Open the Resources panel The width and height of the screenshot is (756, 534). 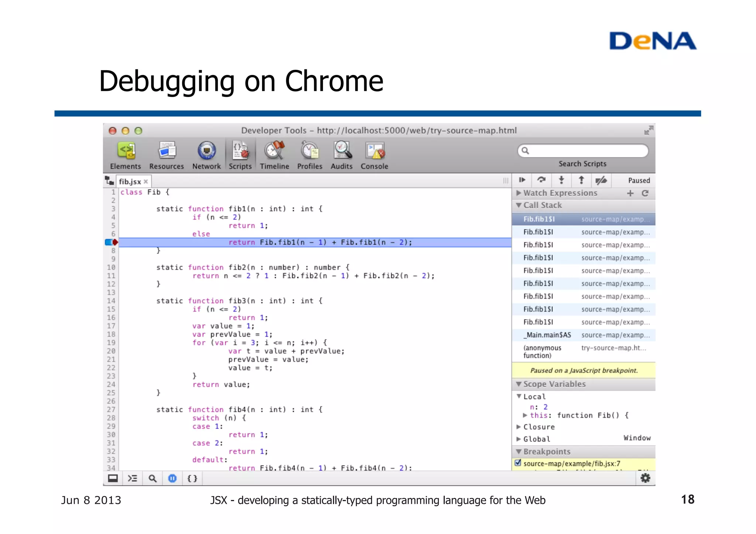[166, 155]
